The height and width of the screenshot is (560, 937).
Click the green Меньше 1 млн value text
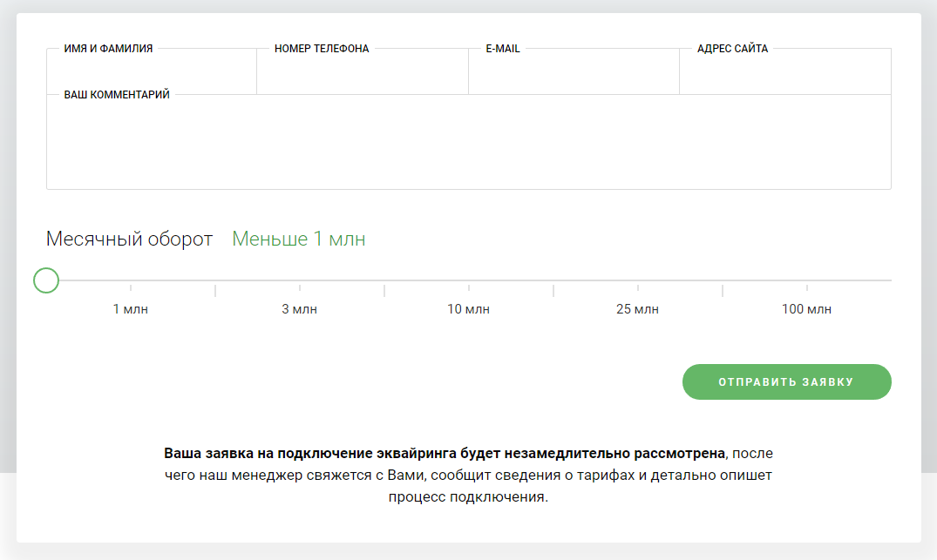pyautogui.click(x=298, y=240)
